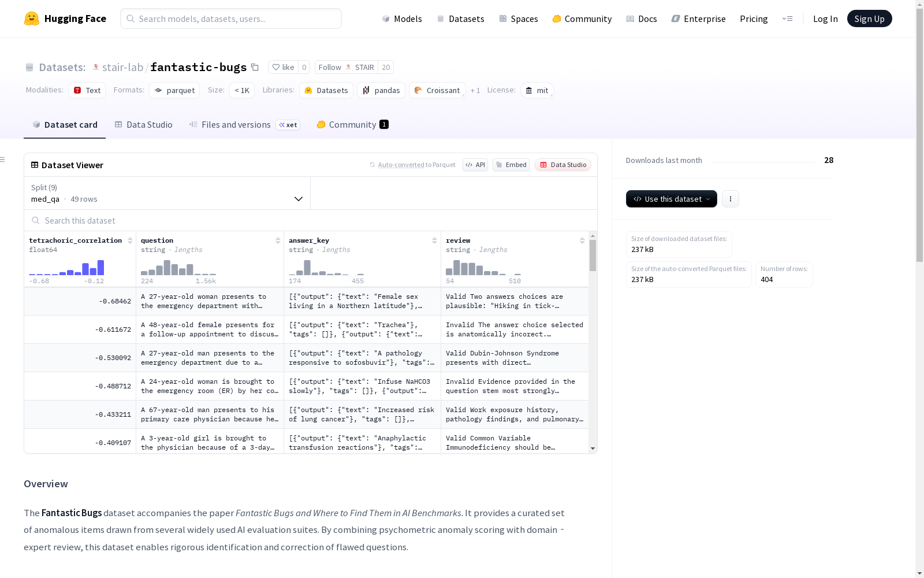Select the Text modality tag
The width and height of the screenshot is (924, 578).
[x=87, y=90]
